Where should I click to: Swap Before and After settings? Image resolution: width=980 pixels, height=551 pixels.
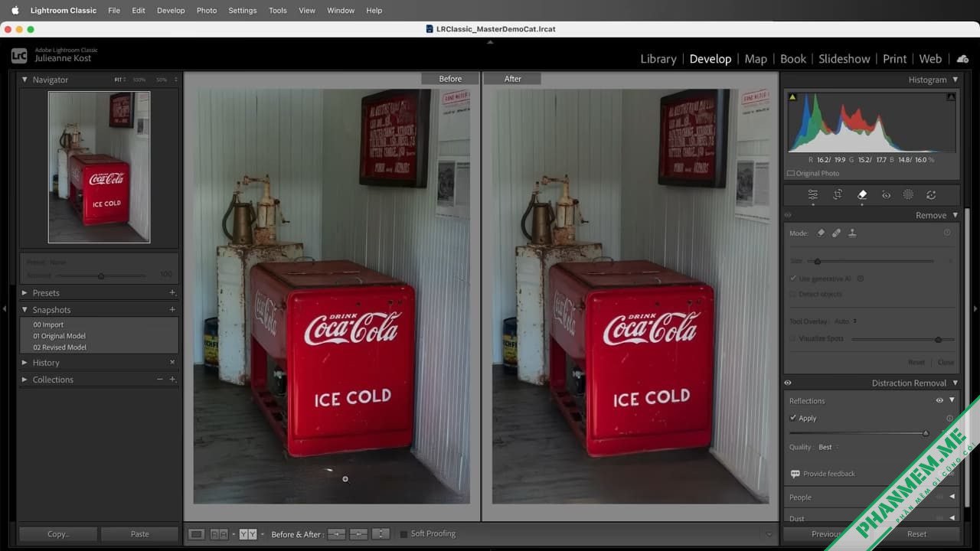[381, 534]
